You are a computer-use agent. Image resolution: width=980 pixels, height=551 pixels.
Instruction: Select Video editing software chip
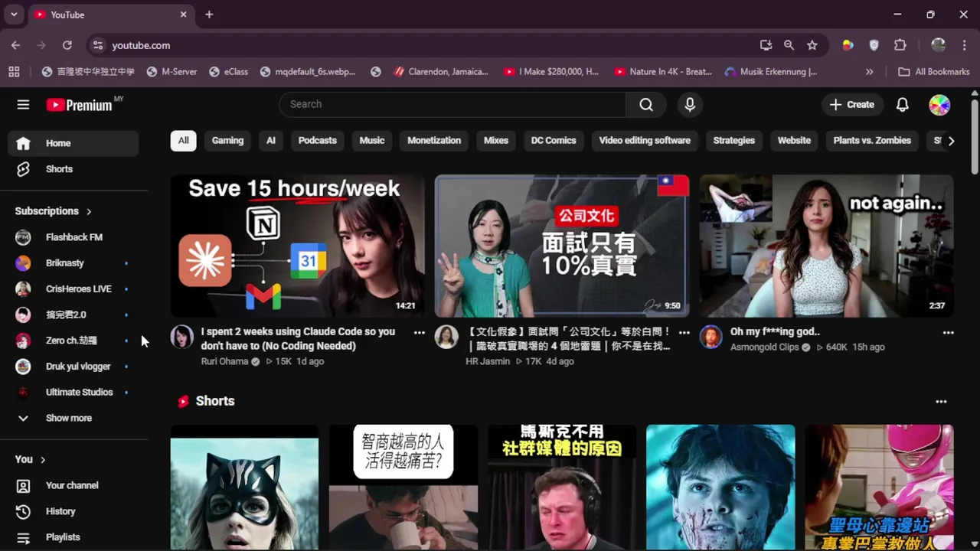(x=645, y=141)
